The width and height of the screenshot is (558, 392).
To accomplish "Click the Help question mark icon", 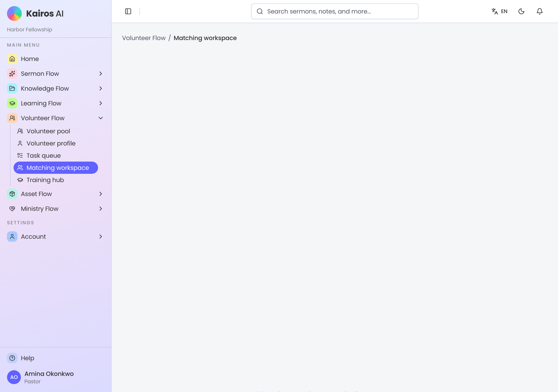I will [x=12, y=358].
